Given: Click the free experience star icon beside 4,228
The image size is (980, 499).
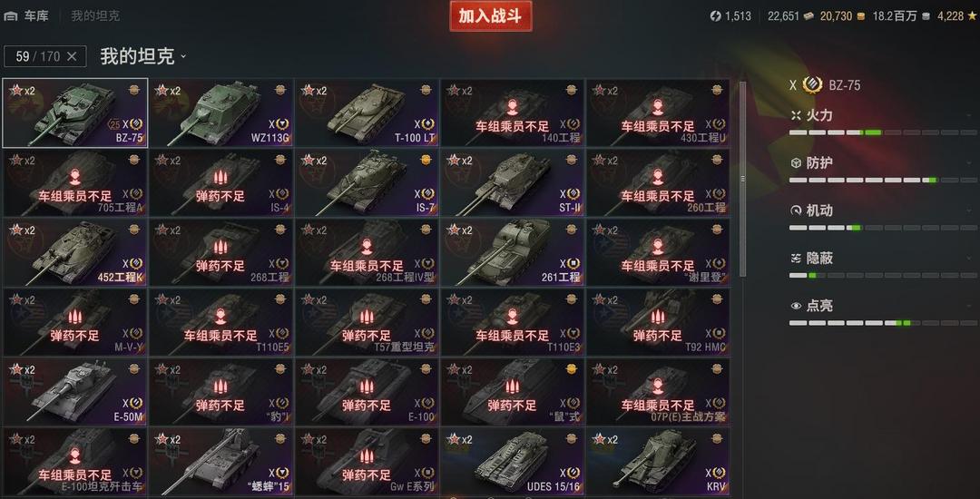Looking at the screenshot, I should point(973,16).
